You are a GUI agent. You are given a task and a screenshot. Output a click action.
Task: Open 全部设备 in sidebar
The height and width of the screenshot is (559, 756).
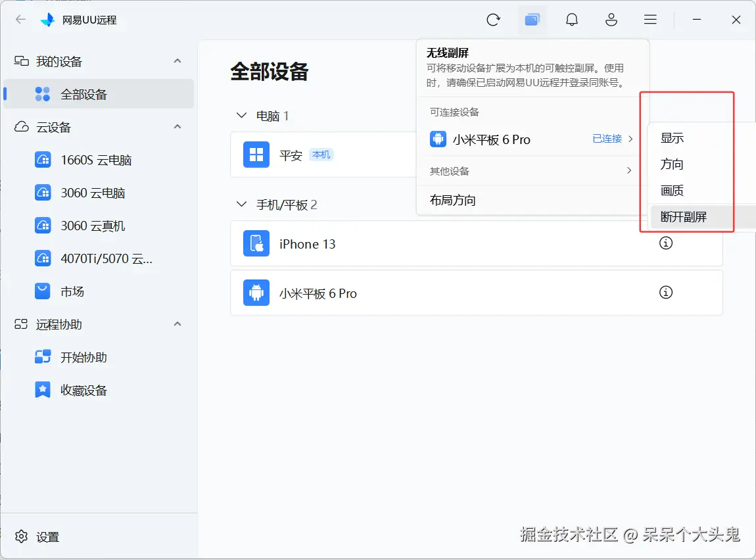99,94
